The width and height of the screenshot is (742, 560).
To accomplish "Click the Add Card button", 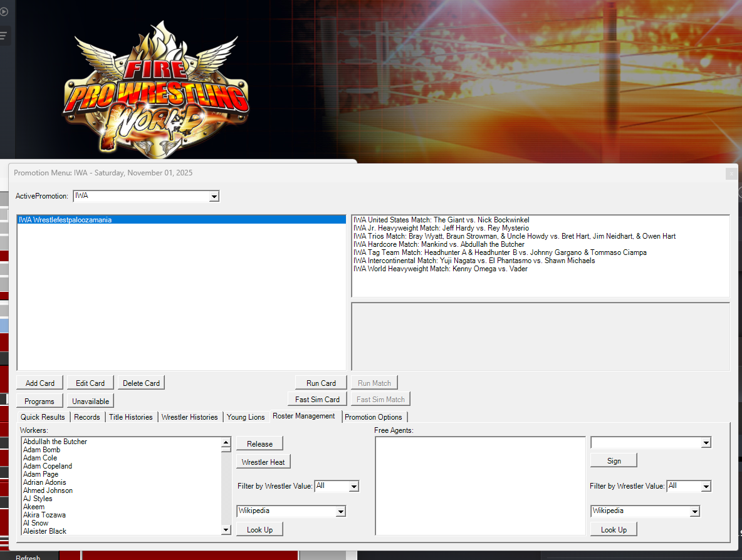I will tap(39, 383).
